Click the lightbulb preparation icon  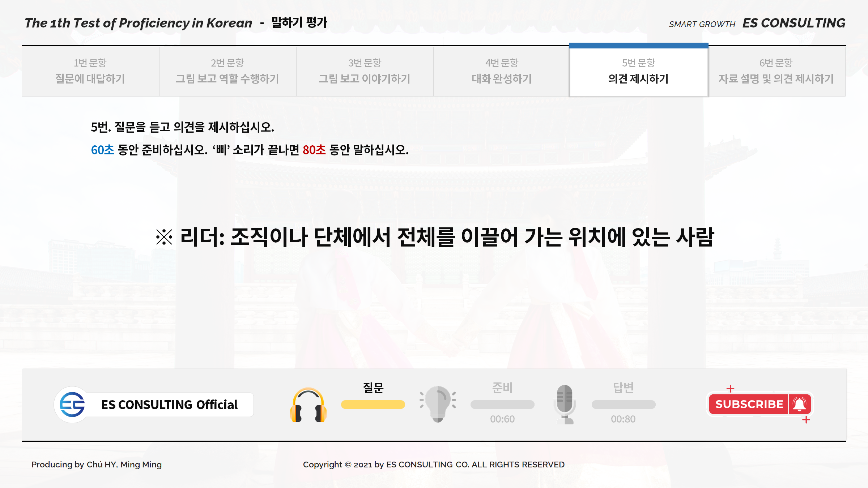point(438,404)
